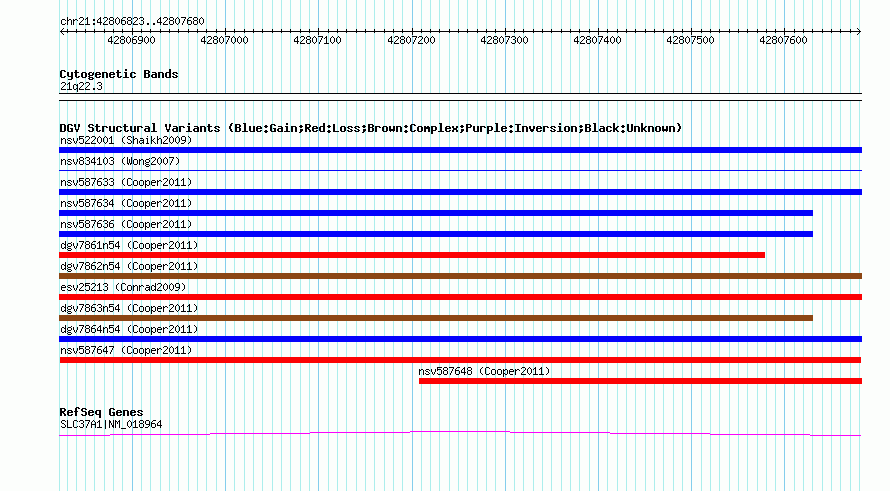The width and height of the screenshot is (890, 491).
Task: Click ruler position 42807200
Action: coord(411,40)
